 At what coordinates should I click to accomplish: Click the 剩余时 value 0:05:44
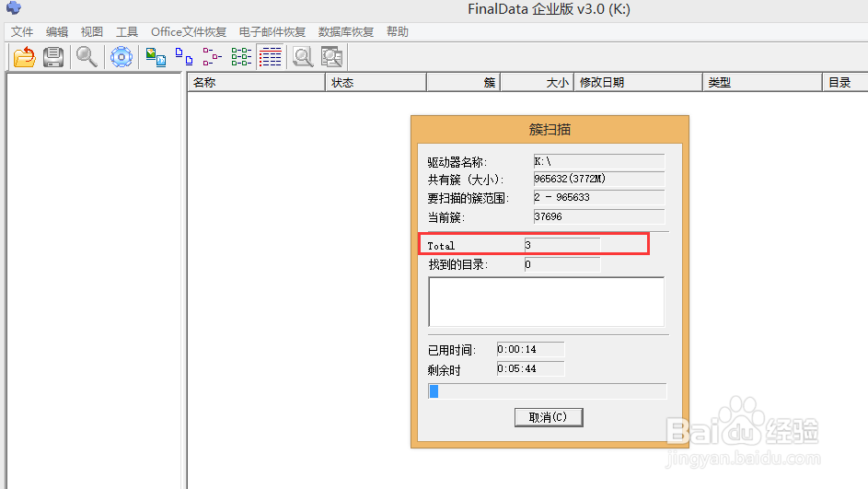click(530, 369)
